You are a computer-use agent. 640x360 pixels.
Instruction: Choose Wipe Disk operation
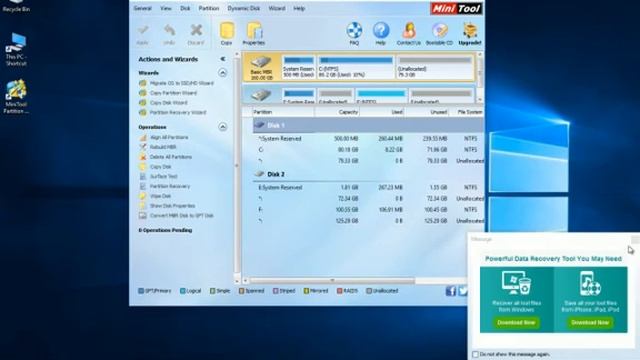(155, 196)
